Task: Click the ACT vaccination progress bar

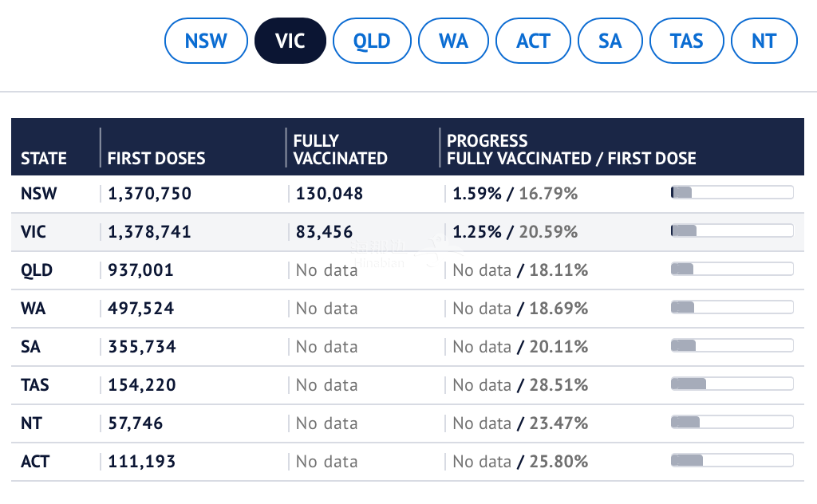Action: (x=732, y=460)
